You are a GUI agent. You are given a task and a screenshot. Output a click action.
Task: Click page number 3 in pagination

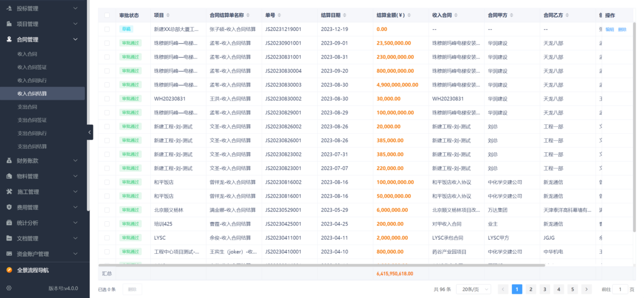pyautogui.click(x=544, y=289)
